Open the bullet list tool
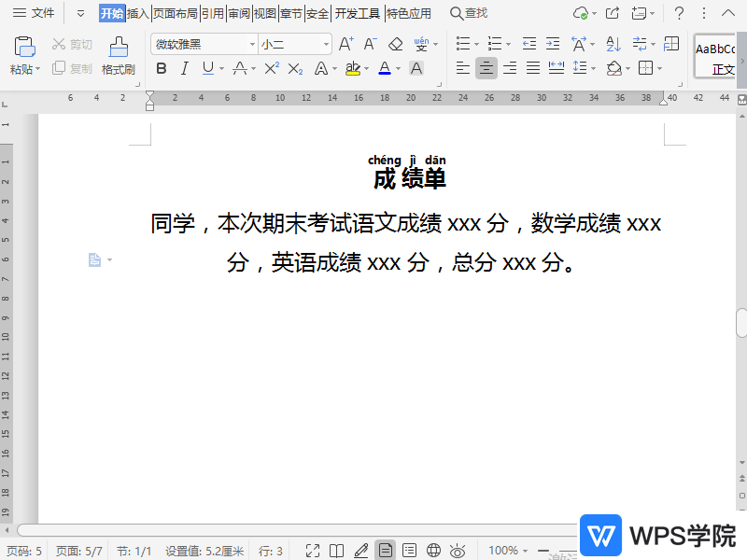747x560 pixels. pyautogui.click(x=462, y=43)
